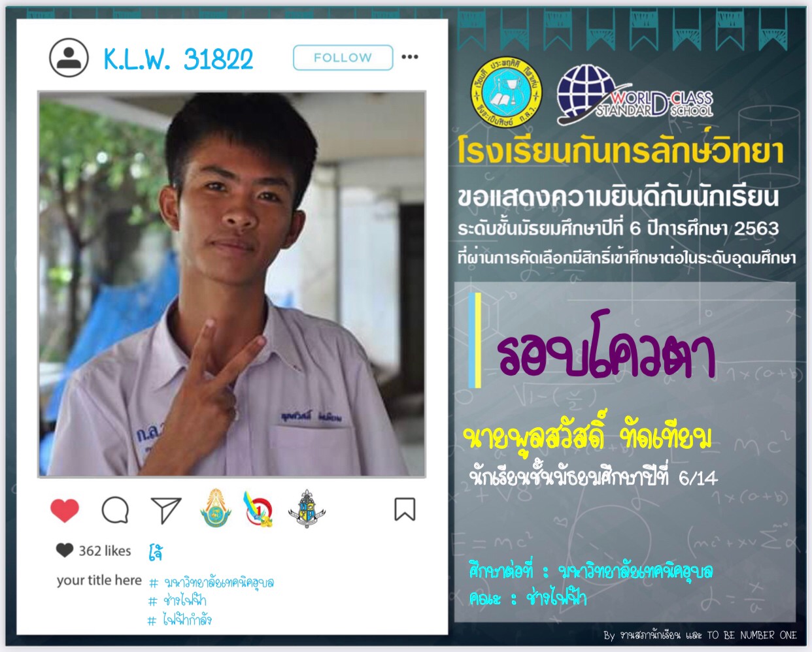Open the three-dot more options menu
The image size is (812, 652).
(410, 57)
